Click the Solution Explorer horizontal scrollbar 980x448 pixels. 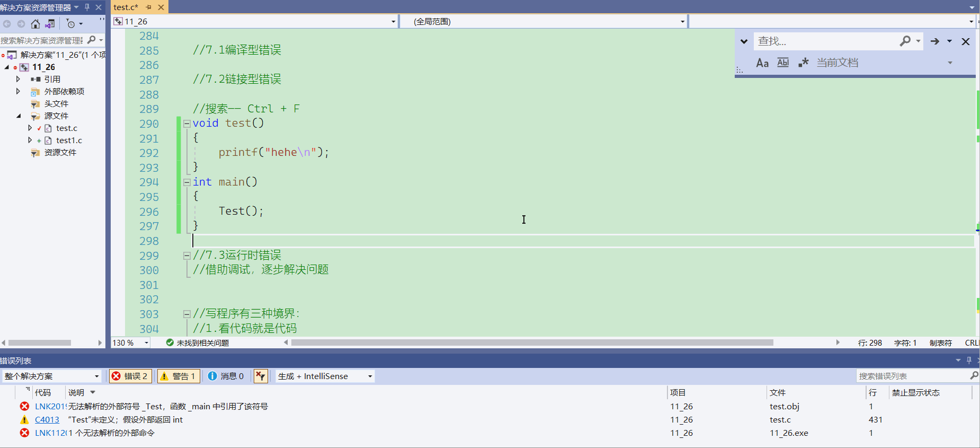coord(40,342)
